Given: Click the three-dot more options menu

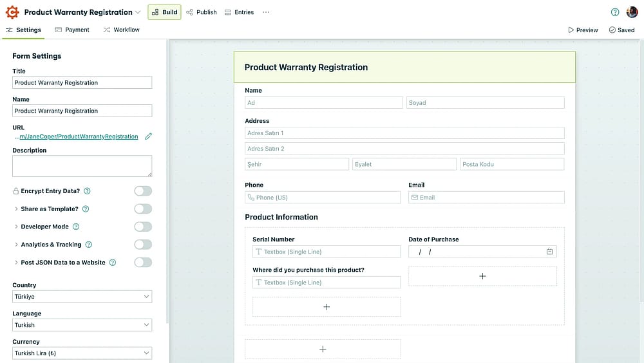Looking at the screenshot, I should coord(266,12).
